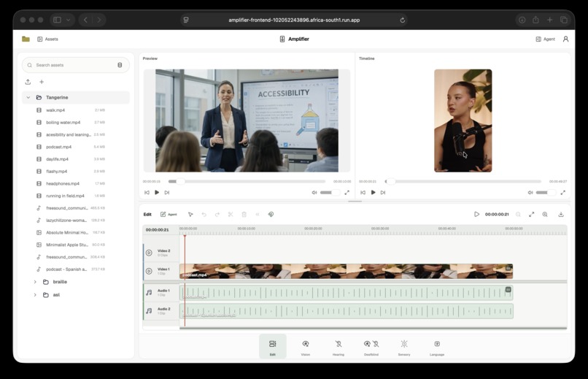This screenshot has height=379, width=588.
Task: Open the yellow folder icon in header
Action: 26,39
